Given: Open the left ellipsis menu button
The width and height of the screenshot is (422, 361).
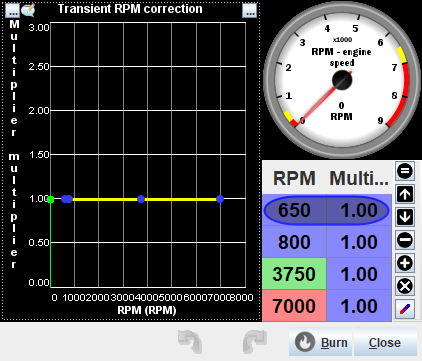Looking at the screenshot, I should [x=13, y=11].
